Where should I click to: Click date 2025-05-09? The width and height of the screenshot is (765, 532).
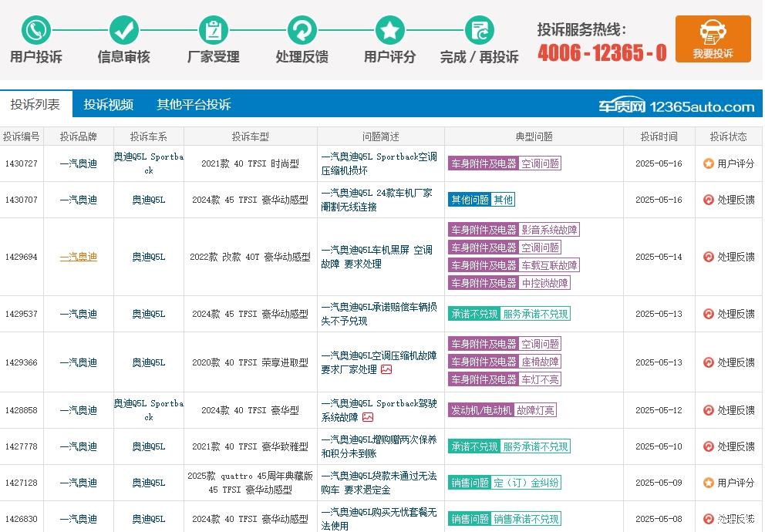(659, 483)
